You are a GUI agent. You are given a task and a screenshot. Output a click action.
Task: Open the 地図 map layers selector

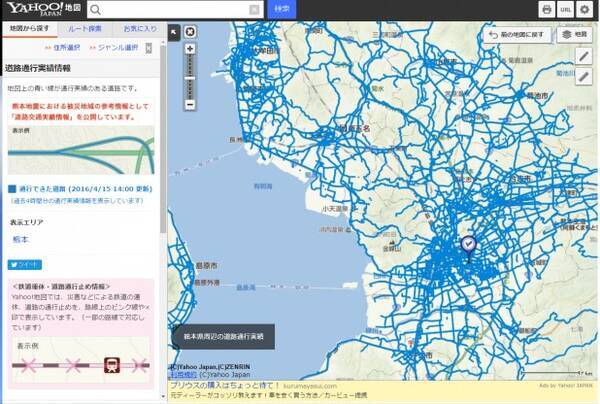coord(575,34)
